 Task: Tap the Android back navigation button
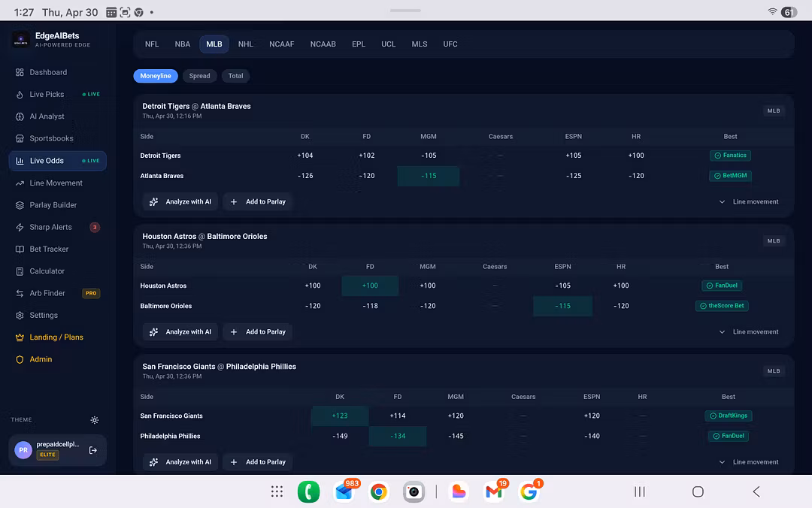756,491
